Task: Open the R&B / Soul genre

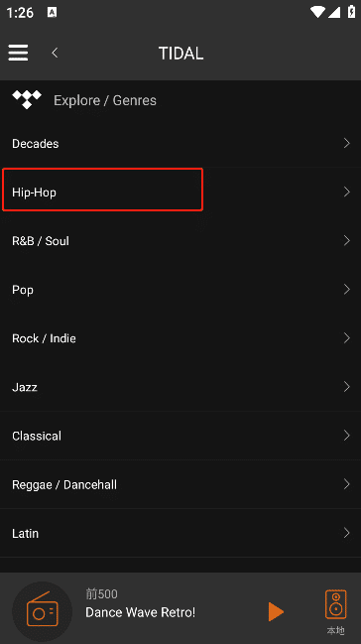Action: [180, 241]
